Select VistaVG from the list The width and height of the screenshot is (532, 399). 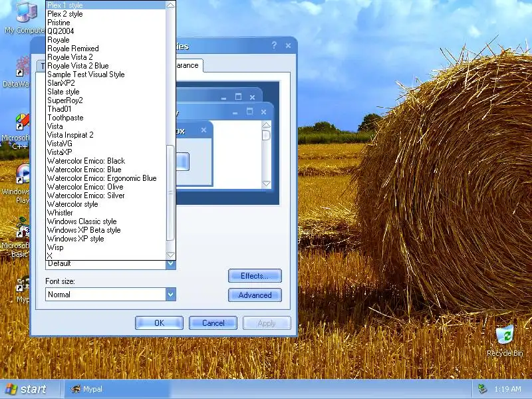point(106,144)
